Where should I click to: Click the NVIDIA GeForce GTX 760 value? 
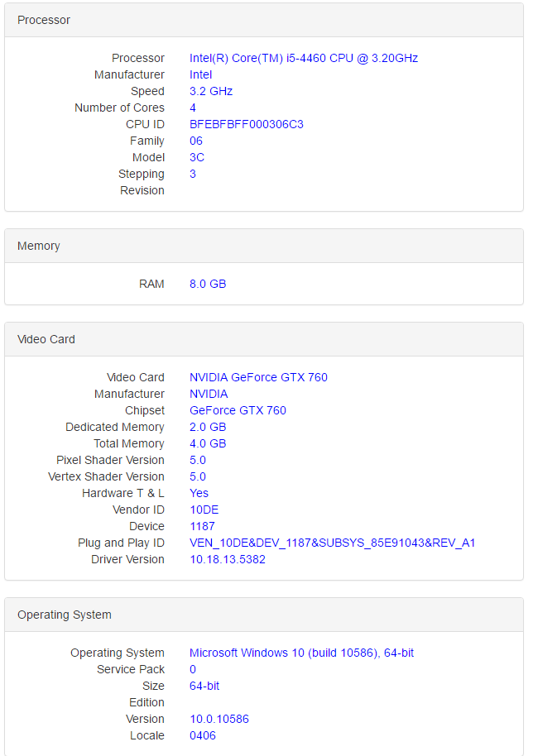[x=258, y=377]
